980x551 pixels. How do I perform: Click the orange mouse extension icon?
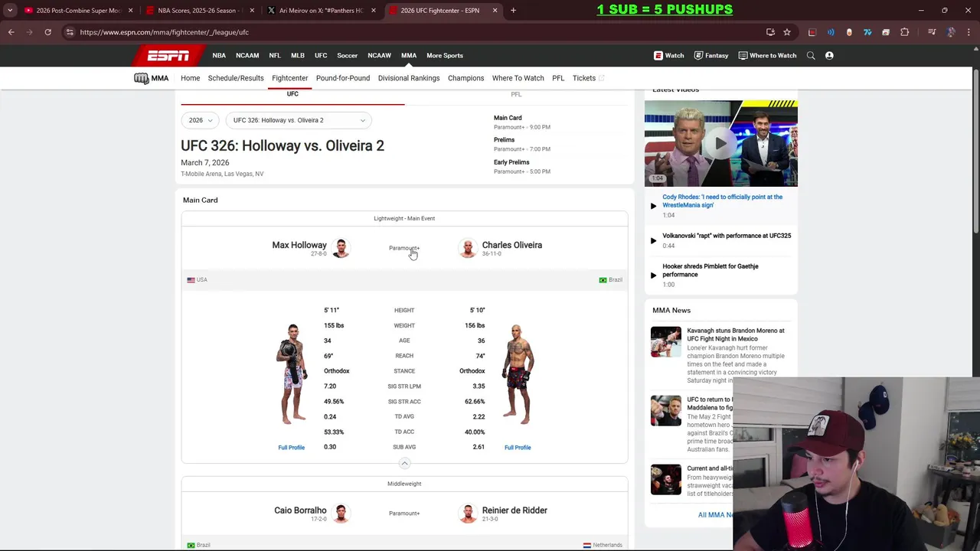849,32
